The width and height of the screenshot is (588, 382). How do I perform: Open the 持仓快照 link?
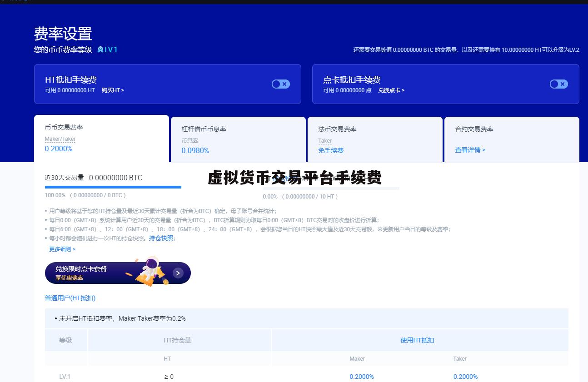[161, 238]
